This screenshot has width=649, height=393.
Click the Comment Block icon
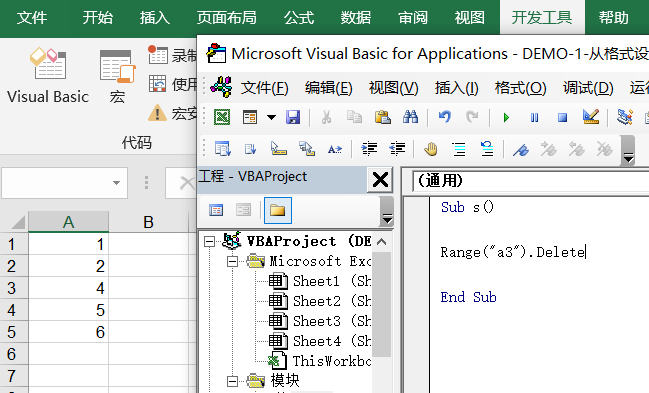click(x=459, y=149)
